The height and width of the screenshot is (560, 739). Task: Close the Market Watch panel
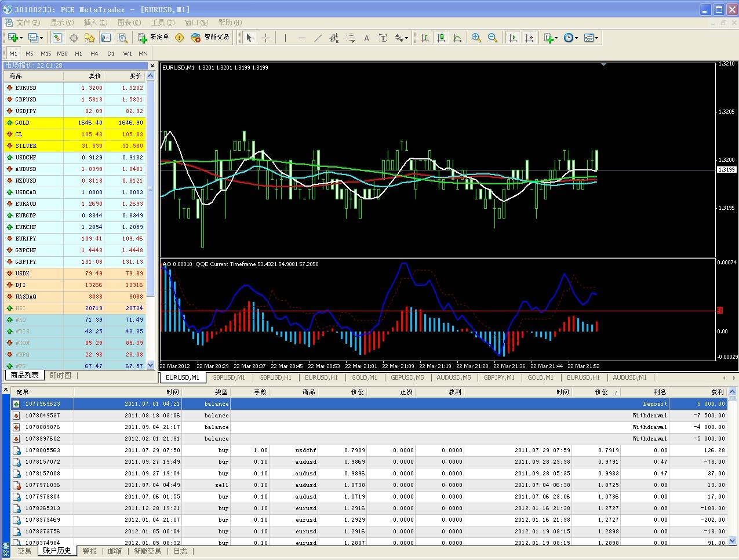point(152,66)
